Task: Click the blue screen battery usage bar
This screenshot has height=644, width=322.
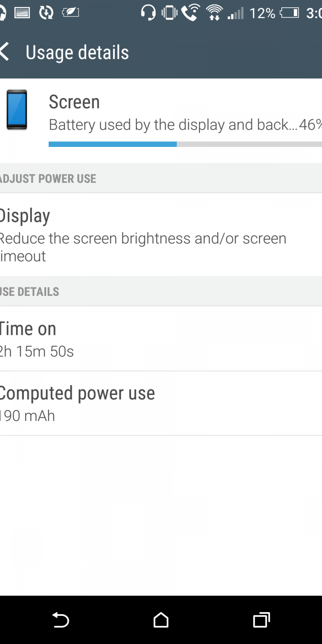Action: (113, 144)
